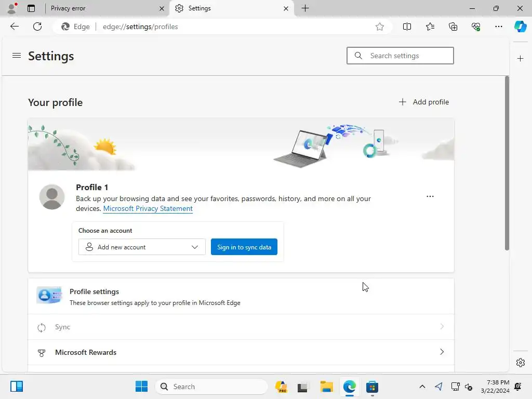Screen dimensions: 532x399
Task: Open a new tab with plus button
Action: pos(305,8)
